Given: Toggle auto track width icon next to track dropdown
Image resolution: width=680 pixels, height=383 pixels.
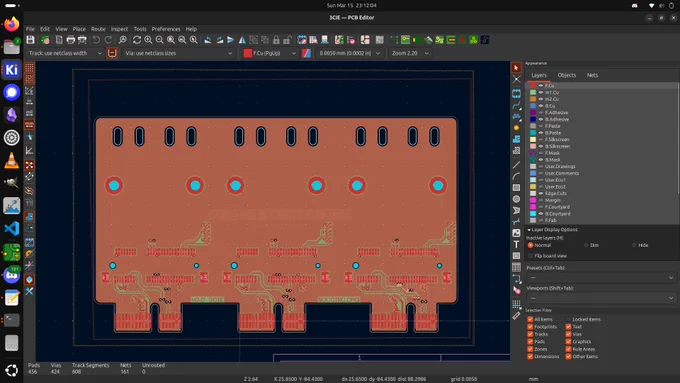Looking at the screenshot, I should (112, 53).
